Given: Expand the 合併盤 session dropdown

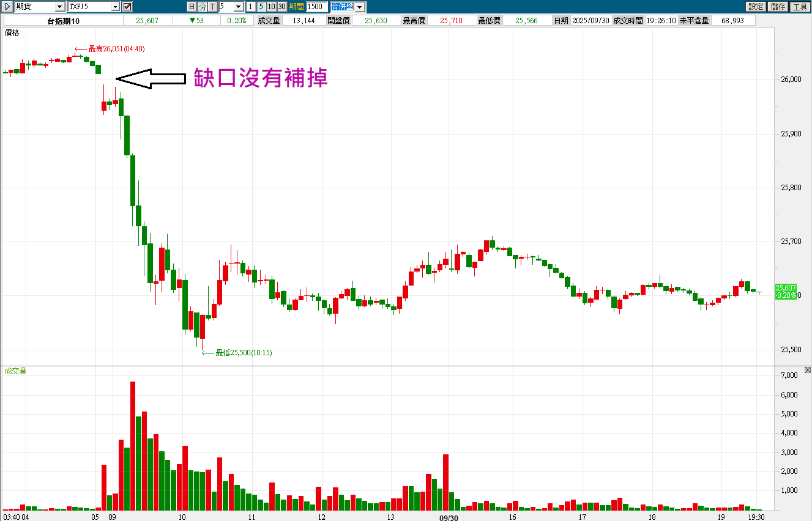Looking at the screenshot, I should pyautogui.click(x=360, y=7).
